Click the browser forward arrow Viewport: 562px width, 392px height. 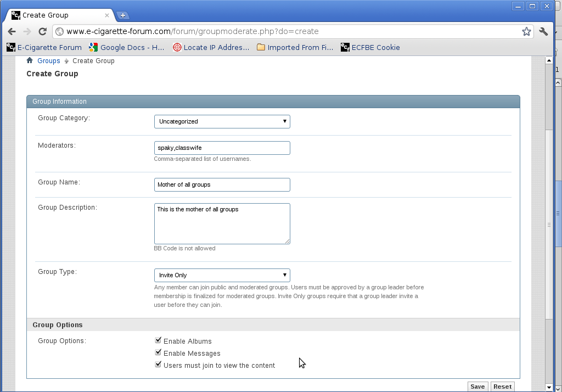[x=27, y=31]
